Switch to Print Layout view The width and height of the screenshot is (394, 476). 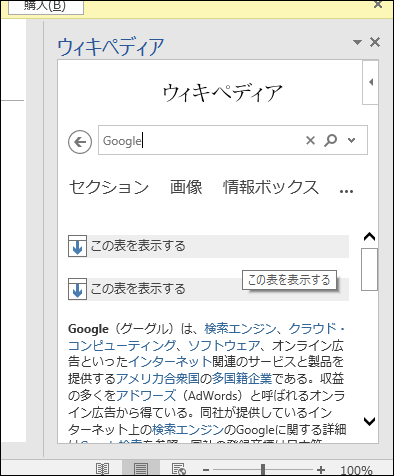141,469
